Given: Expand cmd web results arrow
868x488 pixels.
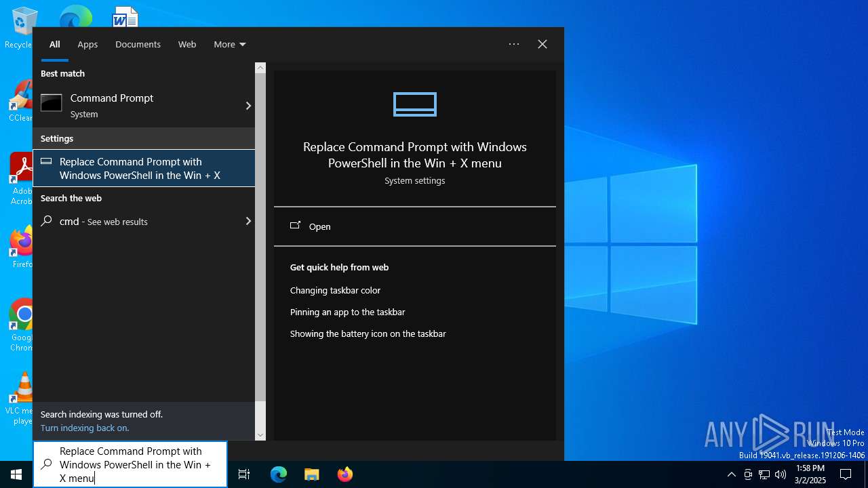Looking at the screenshot, I should [x=248, y=221].
